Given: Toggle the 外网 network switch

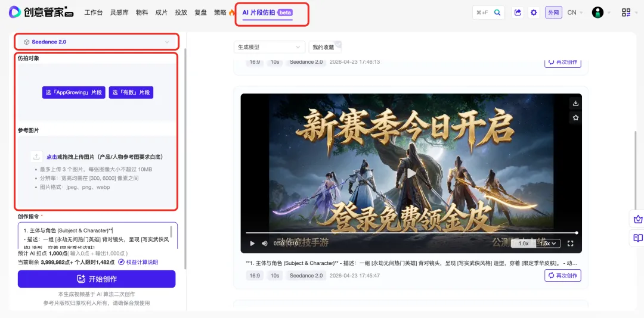Looking at the screenshot, I should [553, 13].
